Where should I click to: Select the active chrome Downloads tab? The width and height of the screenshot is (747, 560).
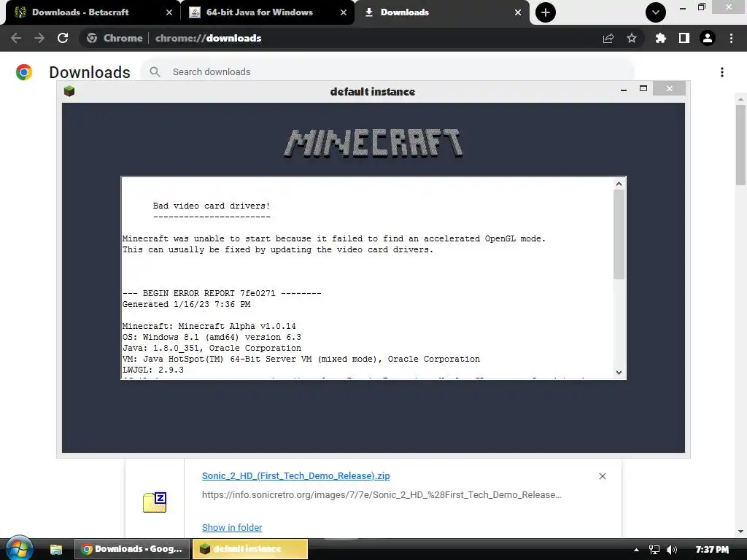click(441, 12)
